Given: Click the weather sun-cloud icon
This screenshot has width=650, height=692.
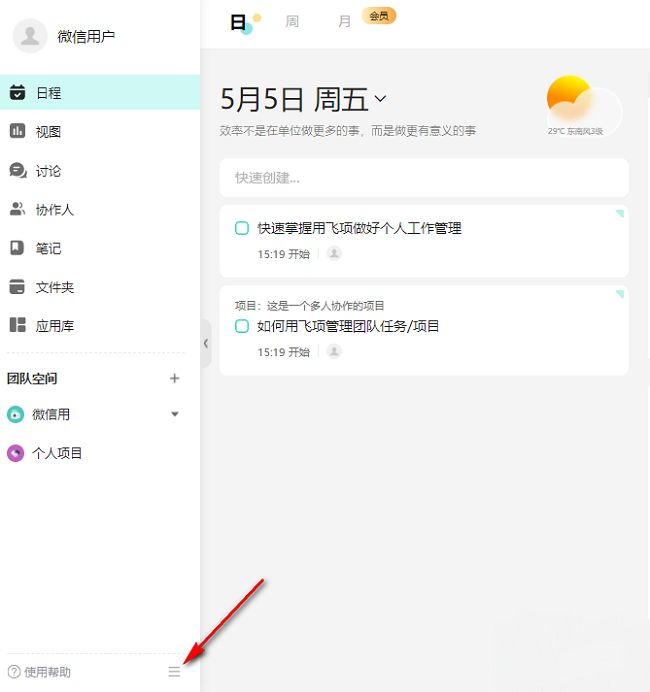Looking at the screenshot, I should 578,103.
